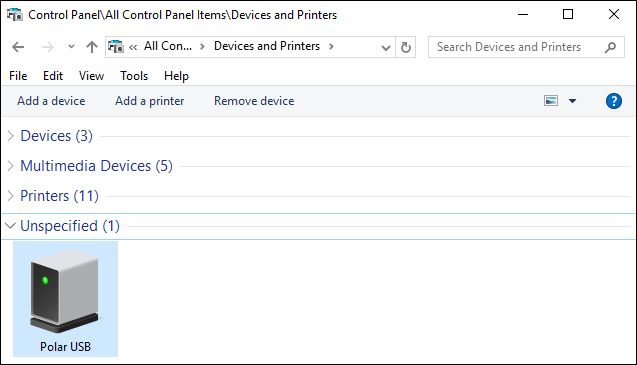Open the File menu
Screen dimensions: 637x365
click(18, 76)
